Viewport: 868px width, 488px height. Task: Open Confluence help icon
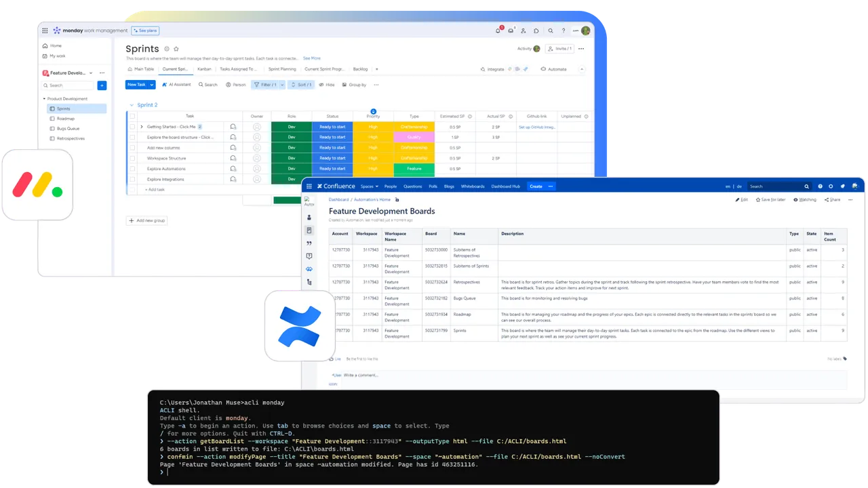[820, 186]
